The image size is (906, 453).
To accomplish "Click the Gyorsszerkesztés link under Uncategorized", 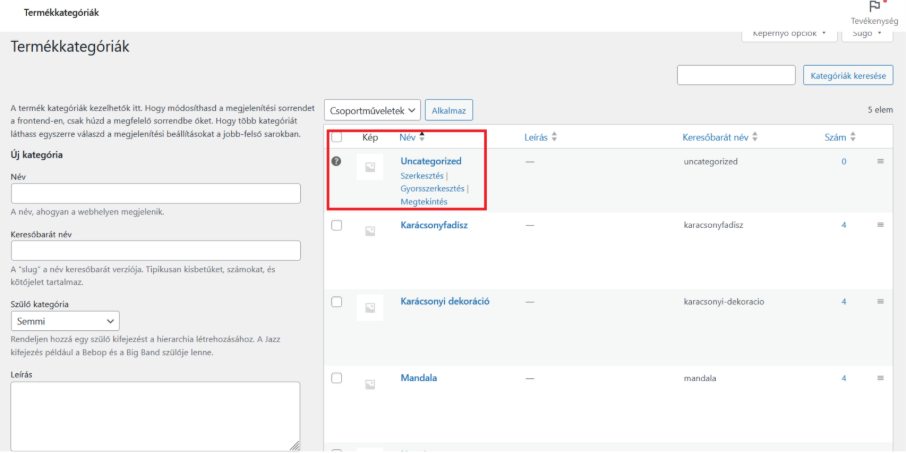I will [431, 188].
